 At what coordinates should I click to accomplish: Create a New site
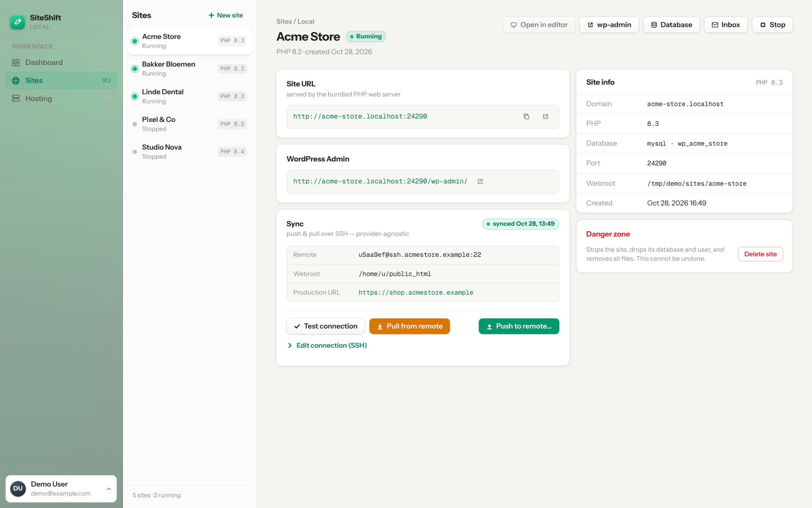[226, 15]
